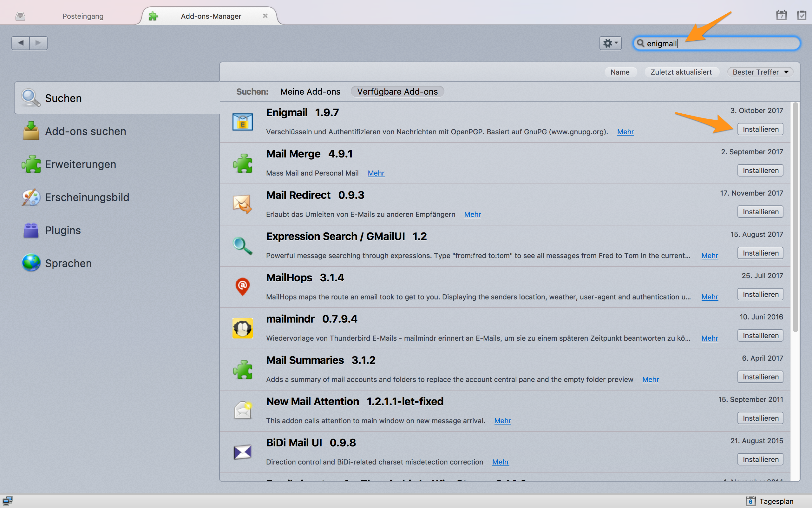
Task: Click the Enigmail lock envelope icon
Action: pos(243,122)
